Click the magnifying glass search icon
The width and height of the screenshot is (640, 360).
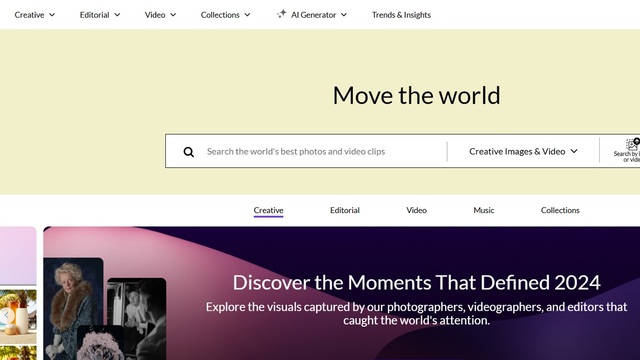(x=189, y=152)
